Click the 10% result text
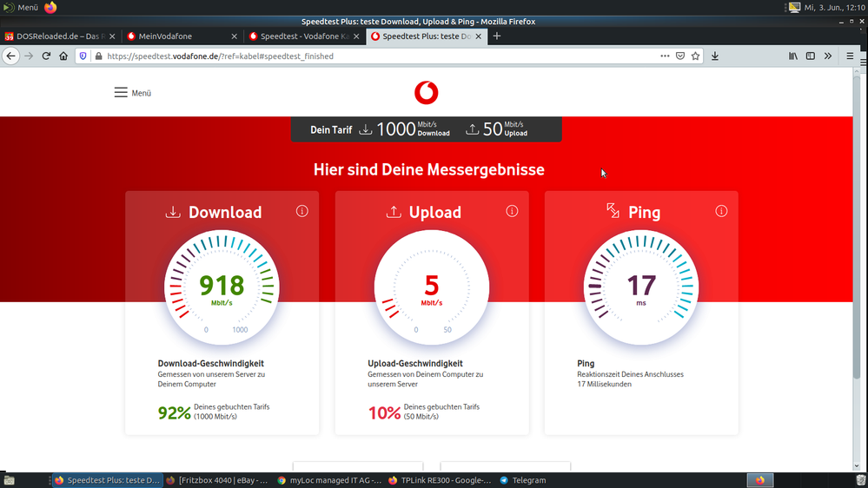 (384, 412)
